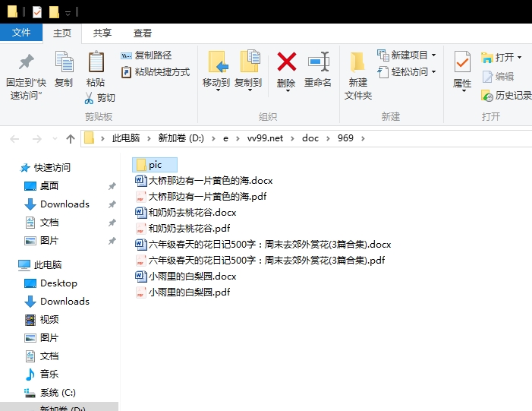The width and height of the screenshot is (532, 411).
Task: Open pinned Downloads in Quick access
Action: click(57, 204)
